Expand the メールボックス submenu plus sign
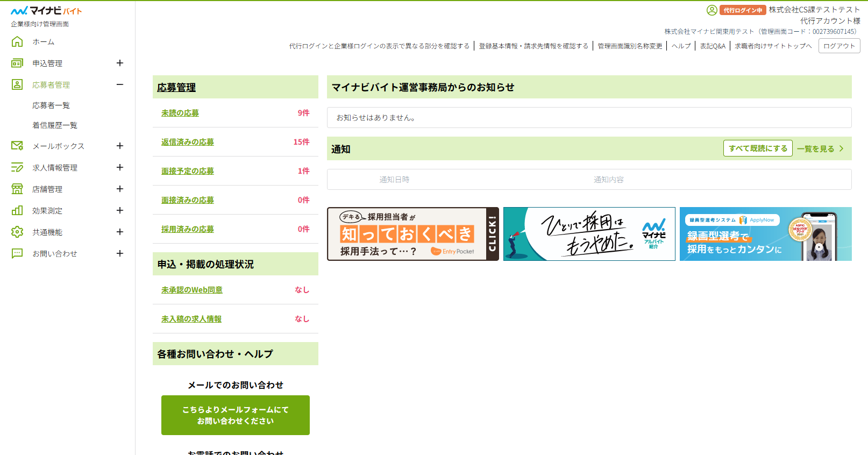 point(120,146)
